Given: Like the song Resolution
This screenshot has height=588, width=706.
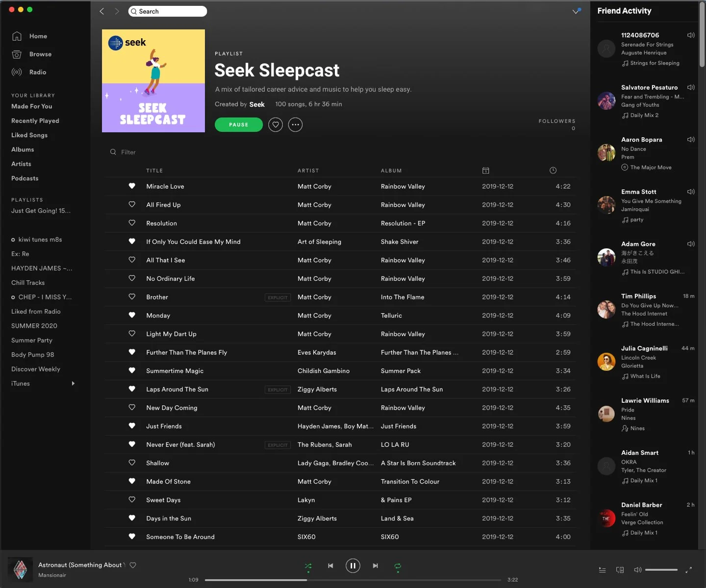Looking at the screenshot, I should (x=132, y=223).
